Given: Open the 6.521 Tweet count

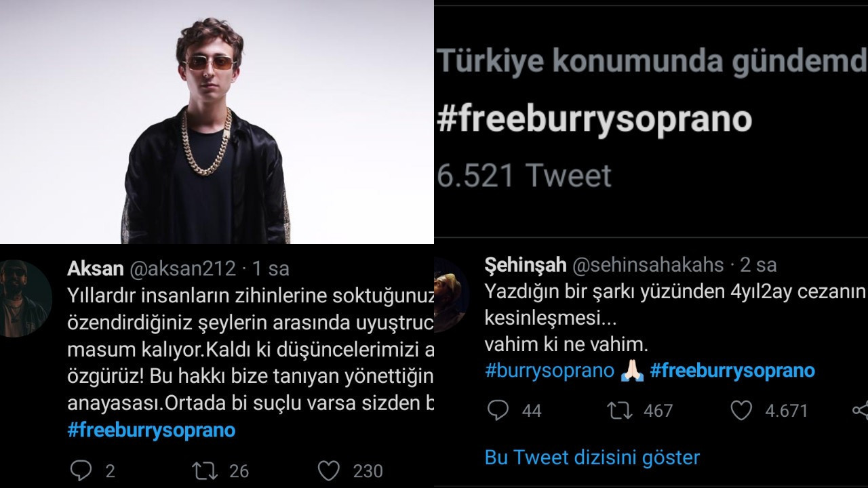Looking at the screenshot, I should tap(524, 176).
